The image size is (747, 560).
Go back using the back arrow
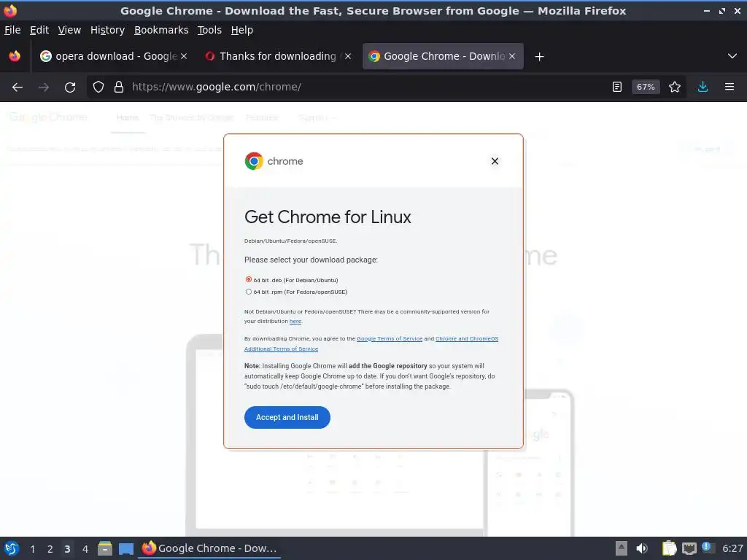18,87
